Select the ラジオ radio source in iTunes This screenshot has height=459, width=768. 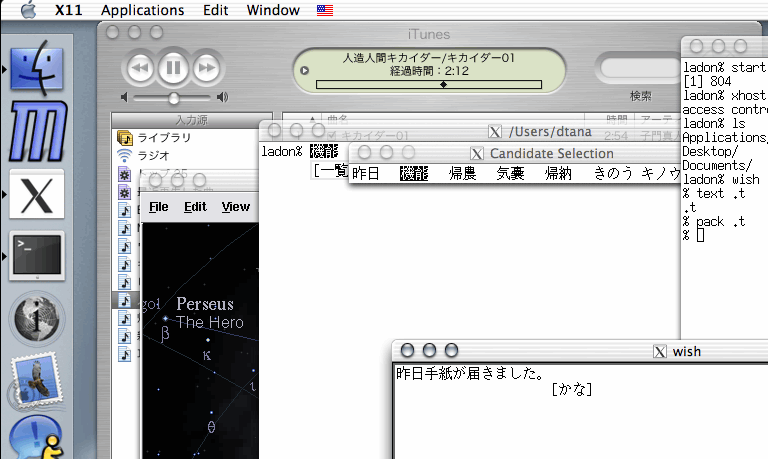click(x=153, y=155)
